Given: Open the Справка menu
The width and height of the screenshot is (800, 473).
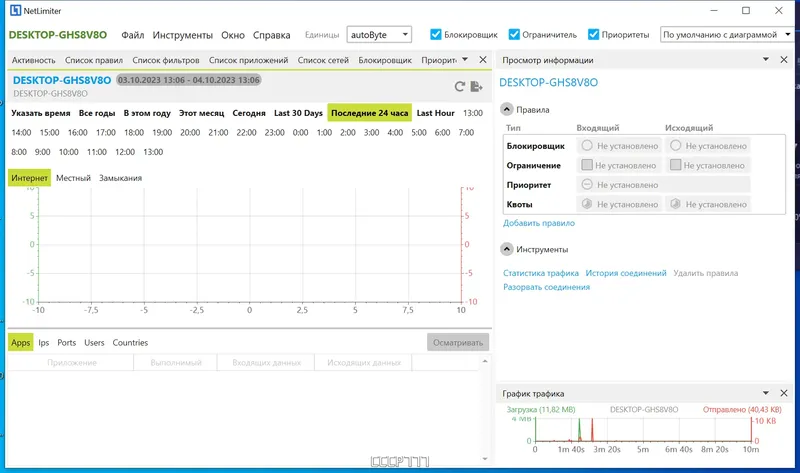Looking at the screenshot, I should [271, 35].
